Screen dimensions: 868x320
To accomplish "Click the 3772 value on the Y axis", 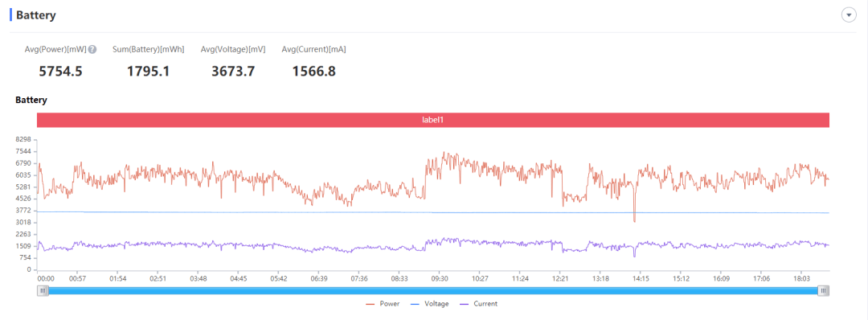I will (24, 211).
